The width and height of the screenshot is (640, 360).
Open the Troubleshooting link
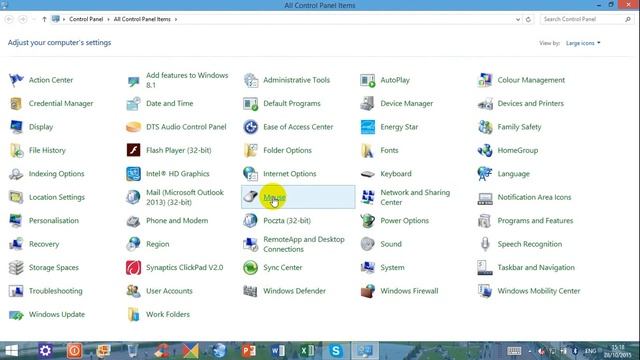pyautogui.click(x=56, y=291)
